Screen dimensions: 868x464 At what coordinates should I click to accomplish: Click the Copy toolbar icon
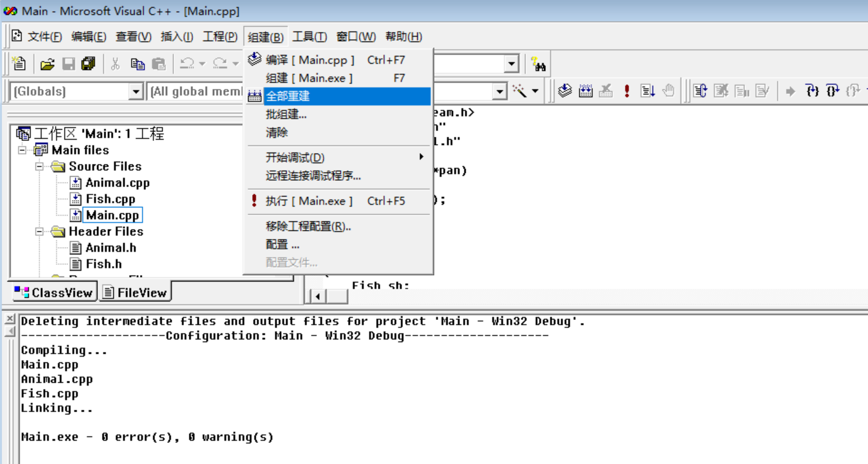[138, 64]
